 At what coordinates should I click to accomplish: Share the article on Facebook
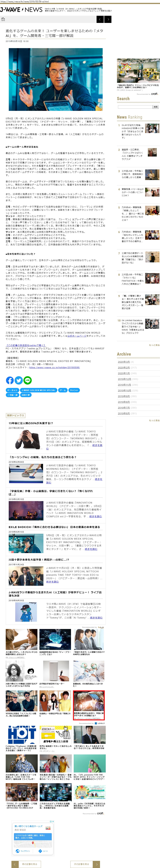pyautogui.click(x=10, y=380)
